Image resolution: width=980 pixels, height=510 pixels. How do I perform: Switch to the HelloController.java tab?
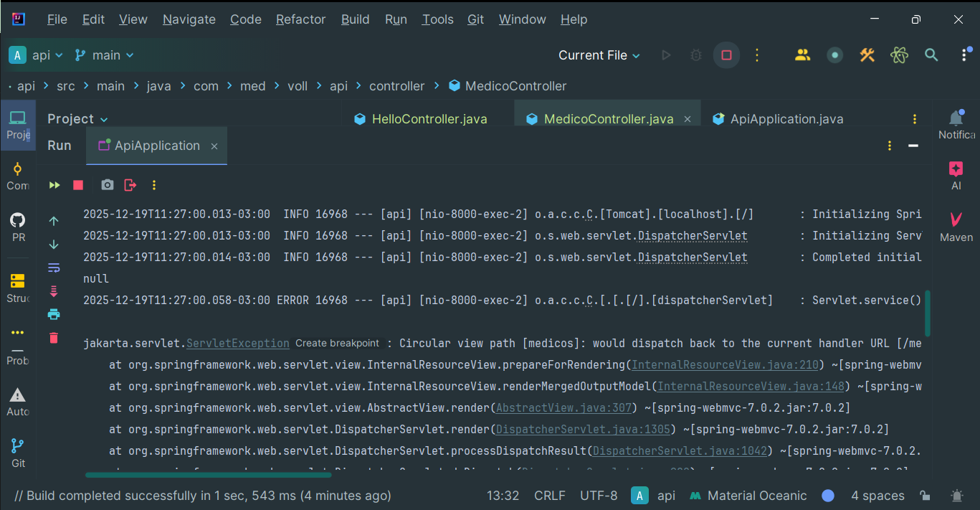[429, 119]
